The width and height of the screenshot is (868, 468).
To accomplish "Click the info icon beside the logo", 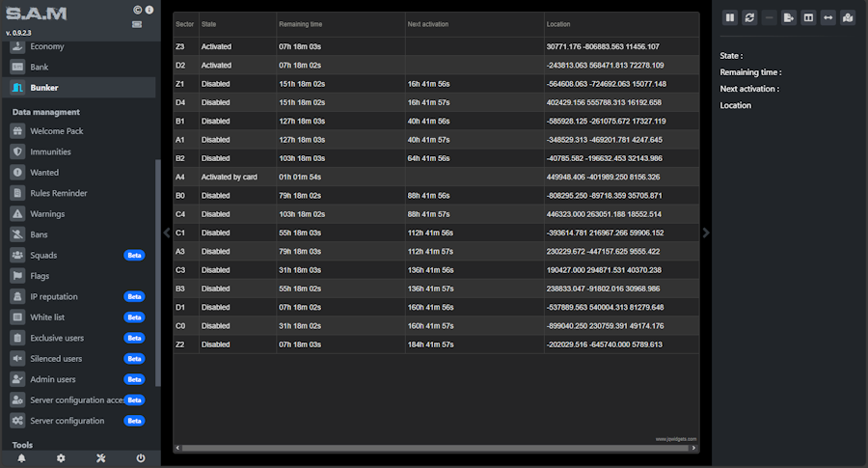I will tap(149, 10).
